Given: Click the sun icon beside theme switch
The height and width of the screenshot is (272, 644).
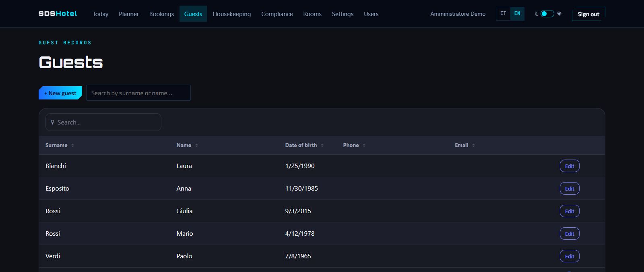Looking at the screenshot, I should [559, 14].
